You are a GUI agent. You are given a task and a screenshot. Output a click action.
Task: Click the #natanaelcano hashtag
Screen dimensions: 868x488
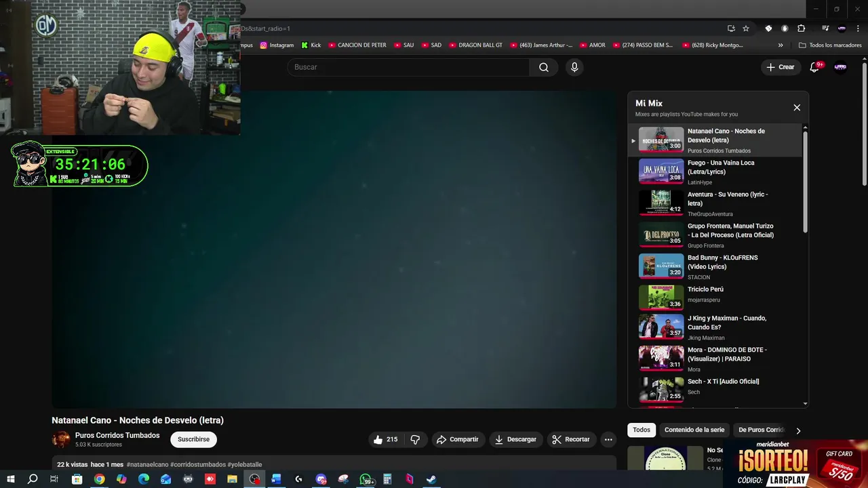tap(147, 464)
